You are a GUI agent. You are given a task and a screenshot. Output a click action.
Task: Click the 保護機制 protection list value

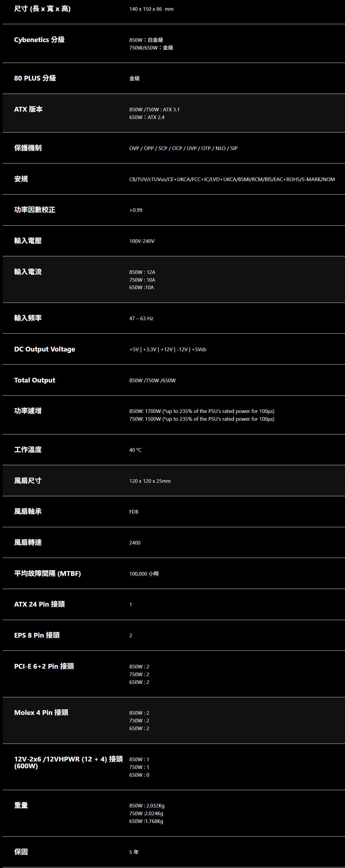183,148
